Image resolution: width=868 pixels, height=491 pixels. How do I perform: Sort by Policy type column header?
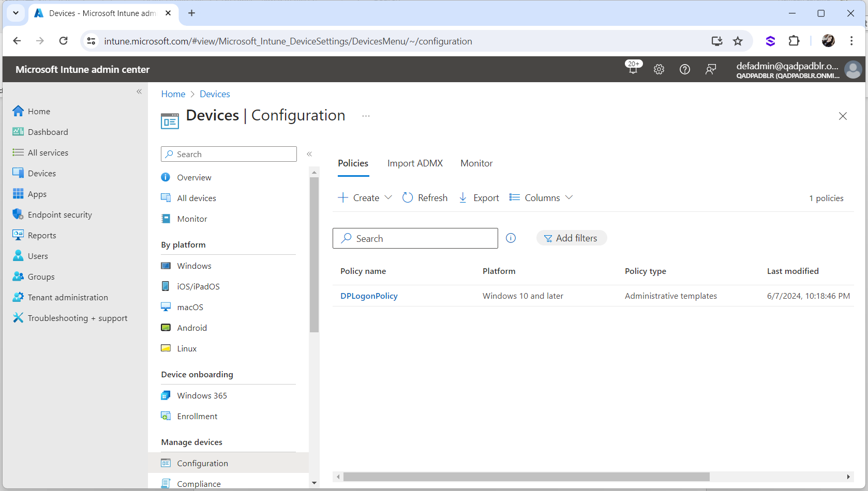(645, 271)
